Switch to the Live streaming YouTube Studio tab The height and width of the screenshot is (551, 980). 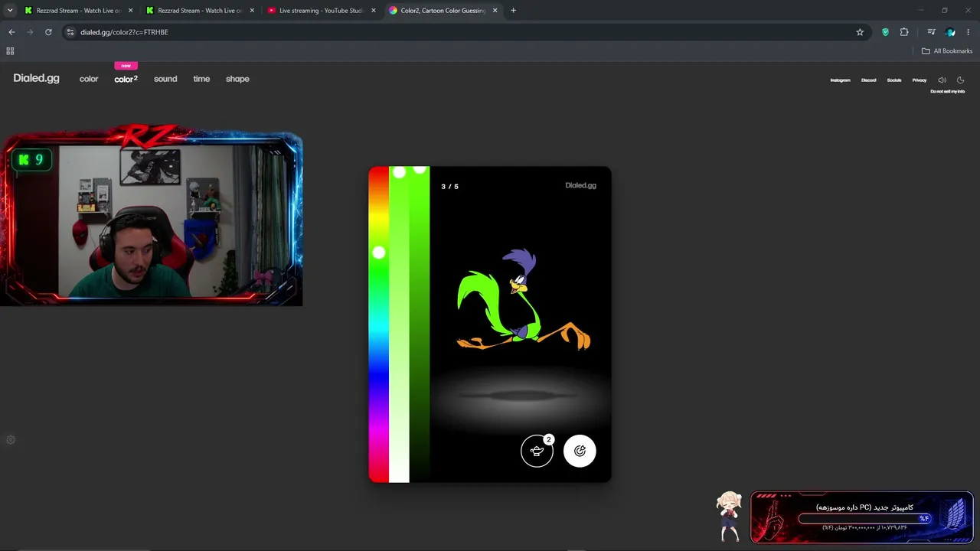point(322,11)
